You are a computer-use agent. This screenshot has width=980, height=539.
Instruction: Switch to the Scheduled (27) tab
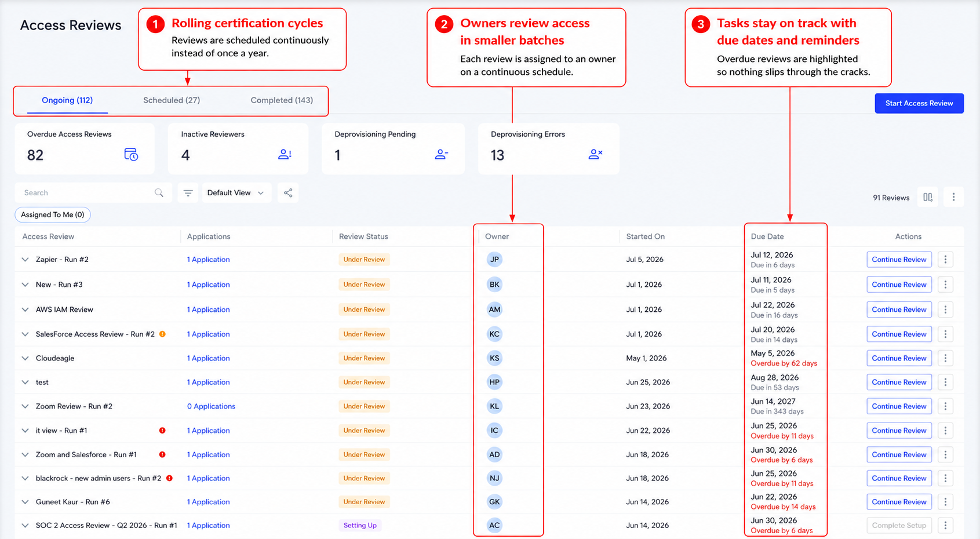coord(172,100)
